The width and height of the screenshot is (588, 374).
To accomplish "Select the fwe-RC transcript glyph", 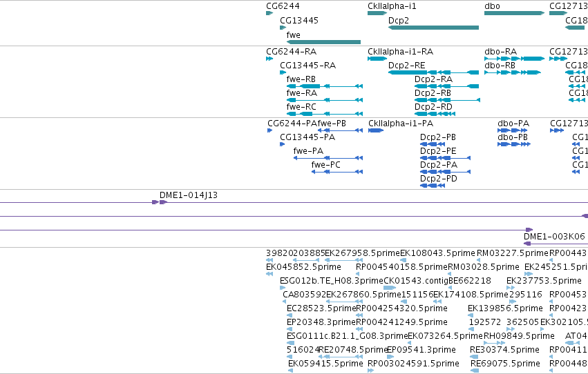I will (x=325, y=114).
